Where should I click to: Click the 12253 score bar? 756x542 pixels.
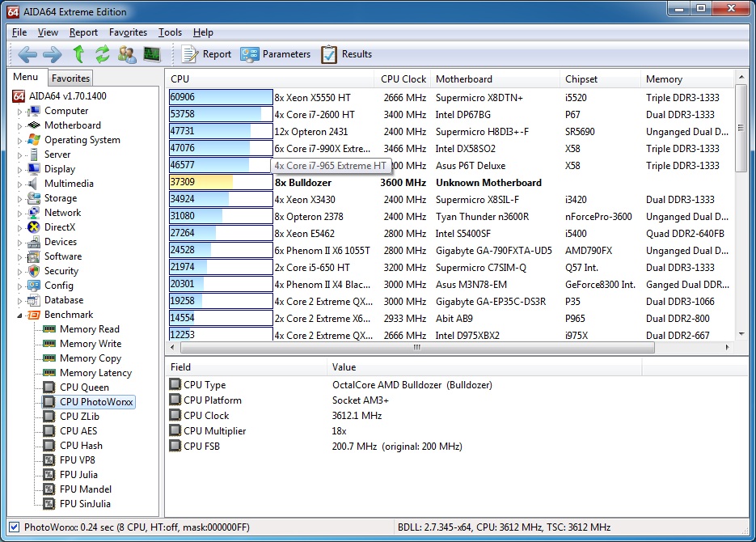(221, 335)
